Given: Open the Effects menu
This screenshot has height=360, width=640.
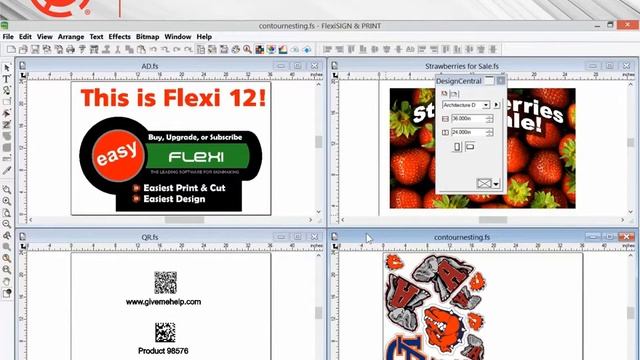Looking at the screenshot, I should coord(120,37).
